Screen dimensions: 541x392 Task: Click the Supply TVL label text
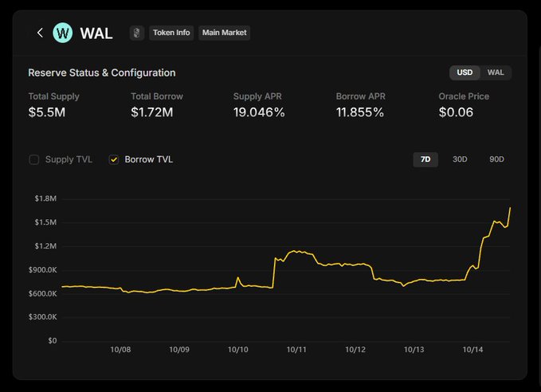[x=69, y=159]
